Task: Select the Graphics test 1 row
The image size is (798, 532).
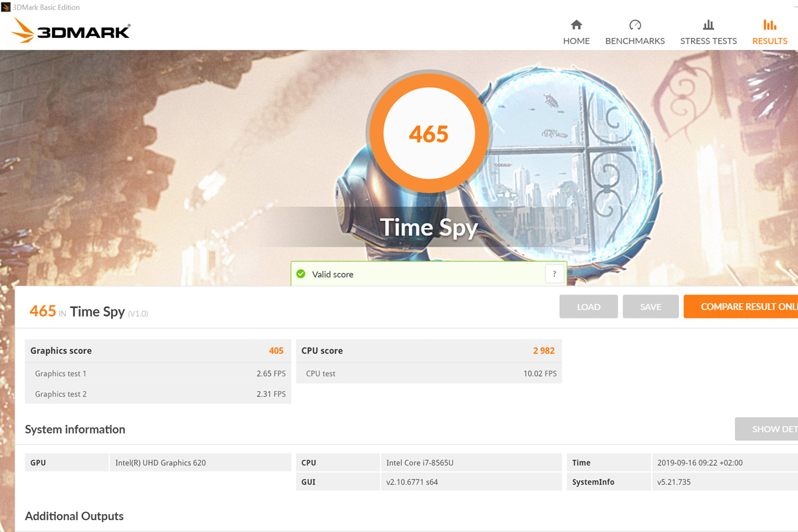Action: [x=158, y=374]
